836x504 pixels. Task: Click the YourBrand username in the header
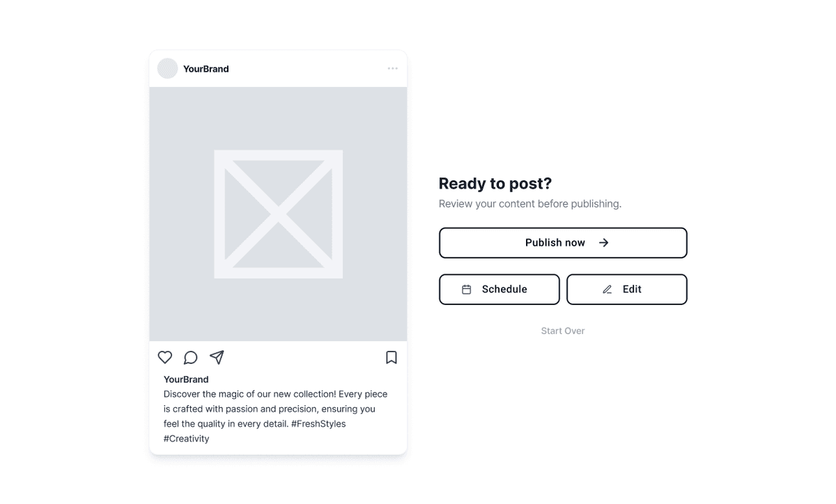[x=206, y=69]
